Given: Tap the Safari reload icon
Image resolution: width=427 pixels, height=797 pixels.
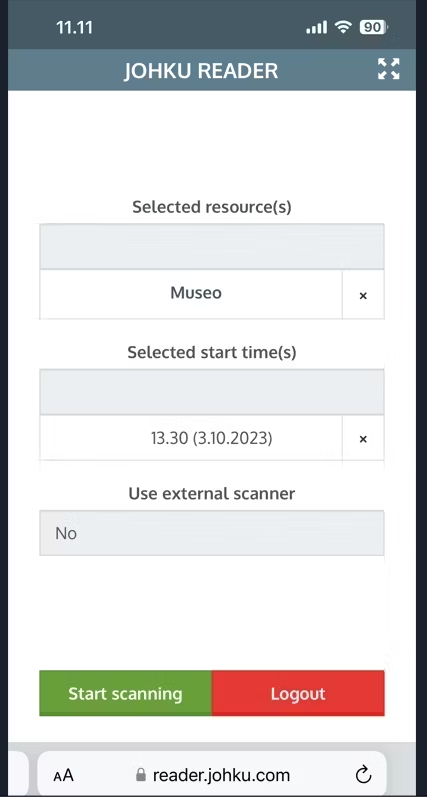Looking at the screenshot, I should click(x=363, y=775).
